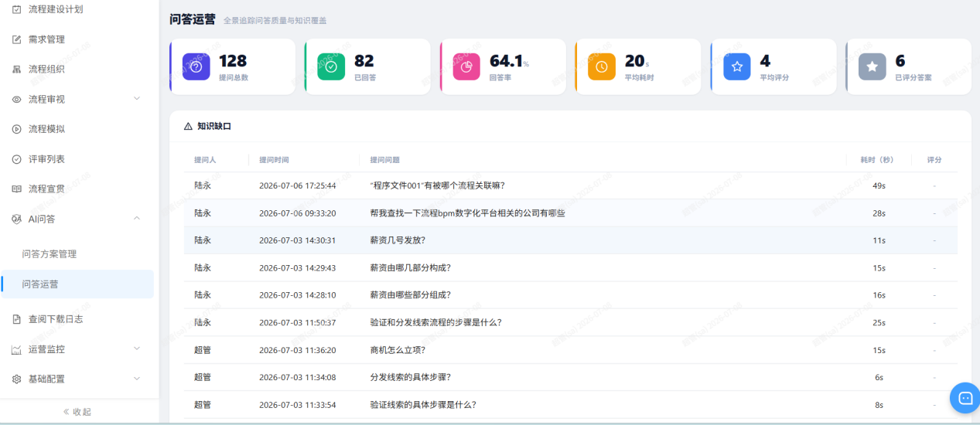The image size is (980, 425).
Task: Click the blue star icon for 平均评分
Action: coord(737,66)
